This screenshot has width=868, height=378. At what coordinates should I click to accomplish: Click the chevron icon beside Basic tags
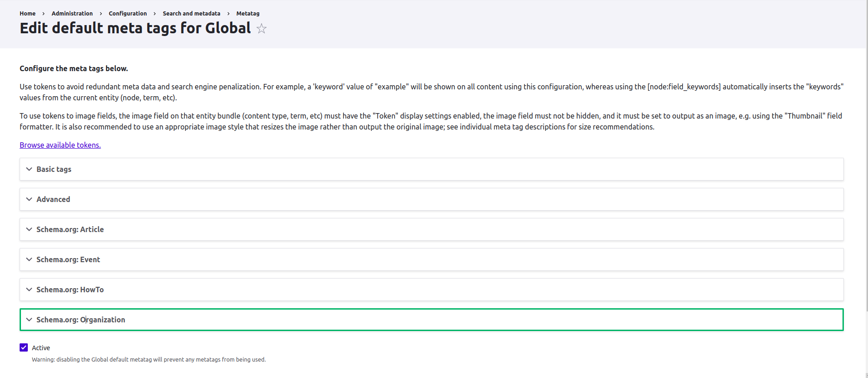(x=29, y=169)
